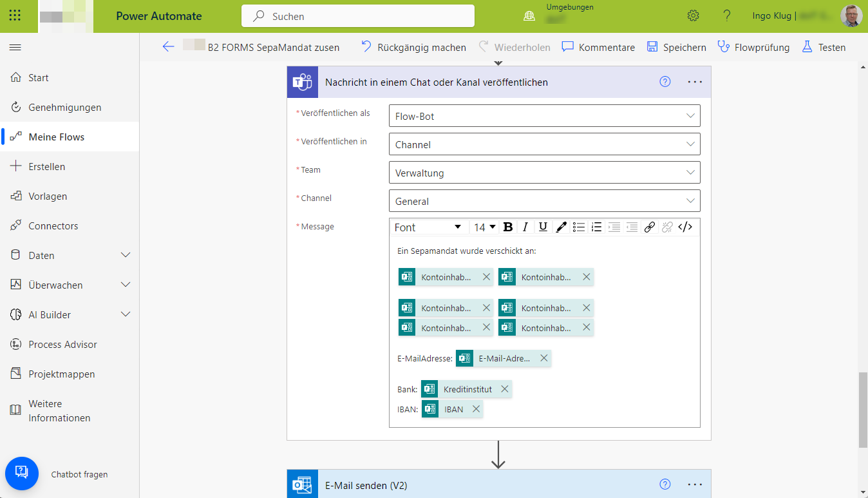Click the Suchen search field

pos(358,16)
